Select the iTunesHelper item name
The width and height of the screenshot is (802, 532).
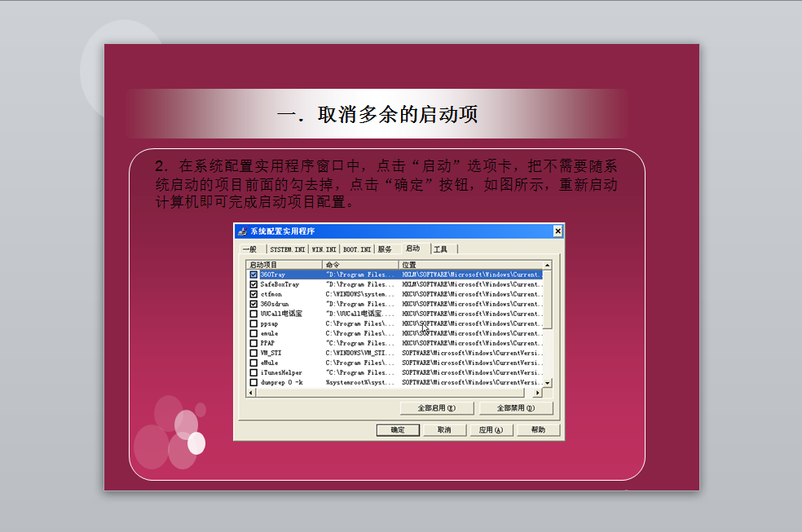coord(281,372)
